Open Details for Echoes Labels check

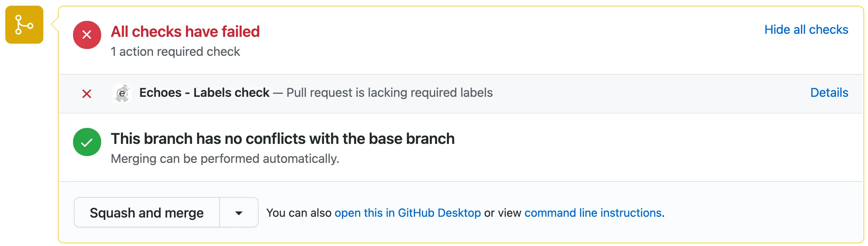tap(829, 93)
